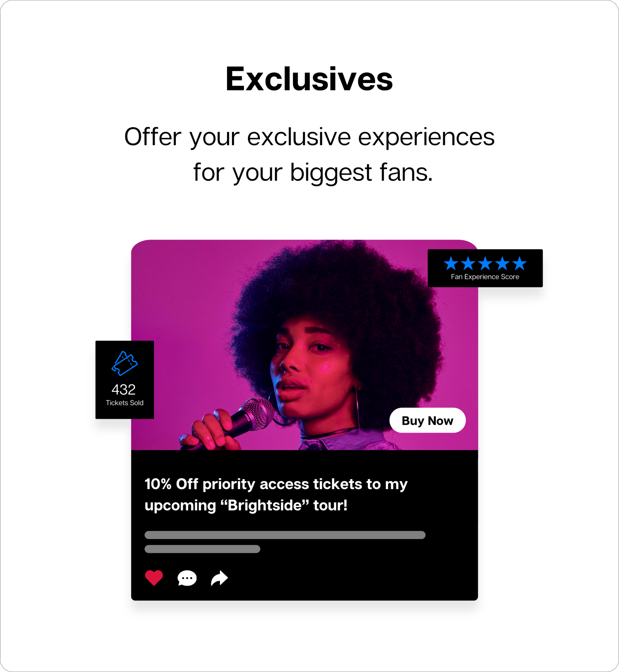
Task: Select the first blue star
Action: point(451,263)
